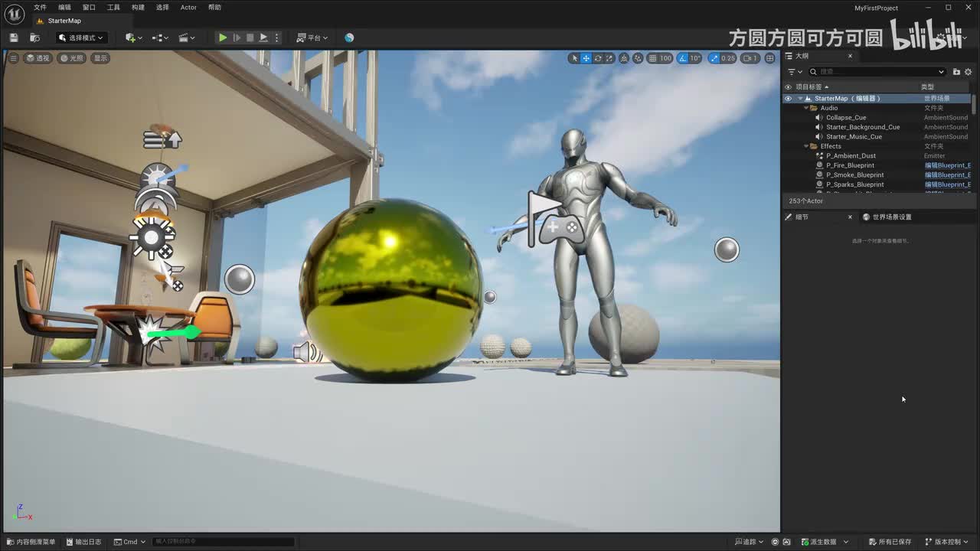
Task: Open play options three-dot menu
Action: pos(277,37)
